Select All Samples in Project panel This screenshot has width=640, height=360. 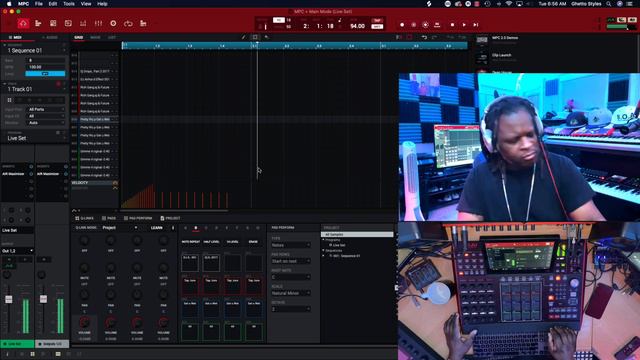pos(357,235)
